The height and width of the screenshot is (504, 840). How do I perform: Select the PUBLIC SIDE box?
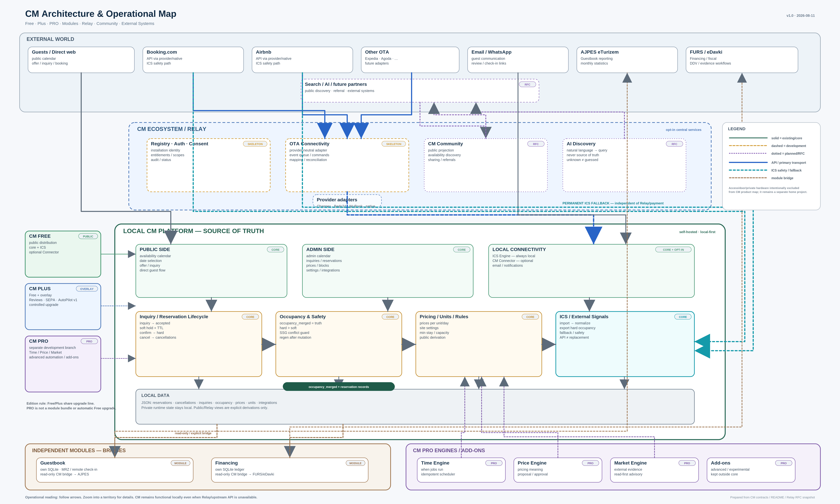tap(211, 271)
